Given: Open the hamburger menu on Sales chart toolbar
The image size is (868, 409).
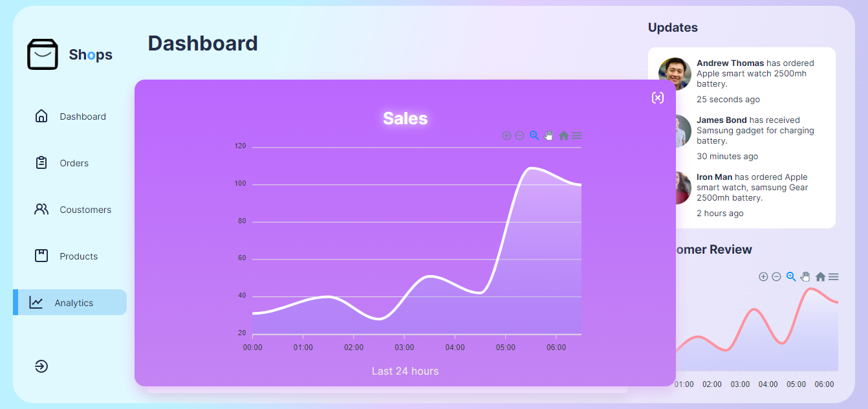Looking at the screenshot, I should click(x=576, y=136).
